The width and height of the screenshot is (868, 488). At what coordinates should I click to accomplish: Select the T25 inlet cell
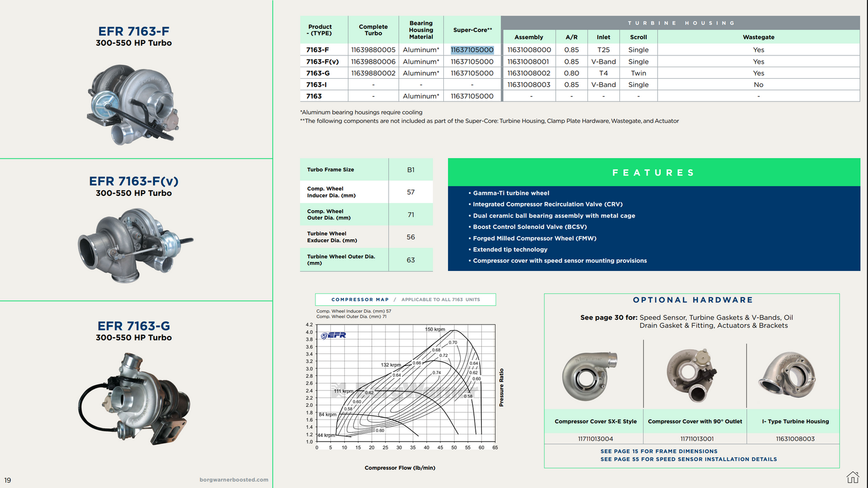click(603, 50)
